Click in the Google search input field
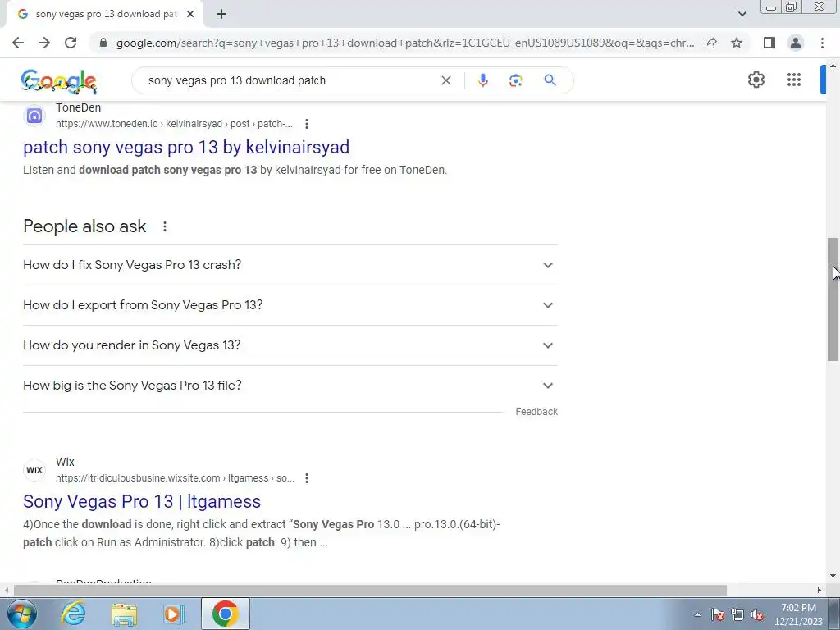Screen dimensions: 840x630 [290, 80]
